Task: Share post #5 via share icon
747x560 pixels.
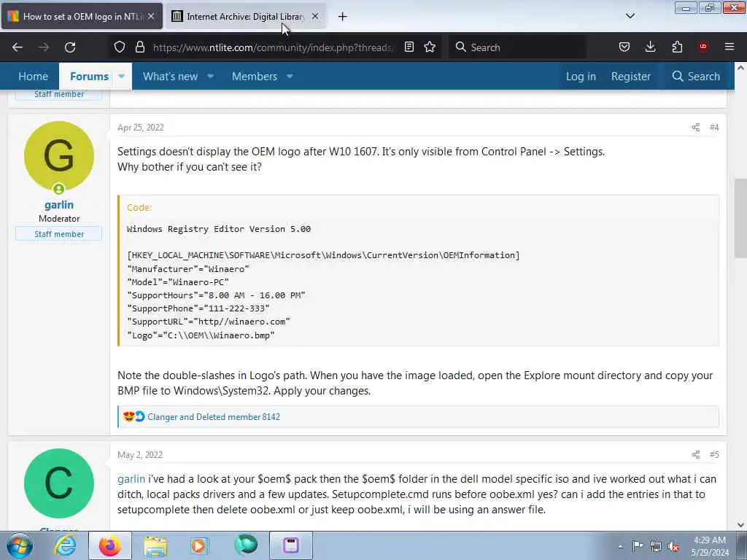Action: [x=695, y=455]
